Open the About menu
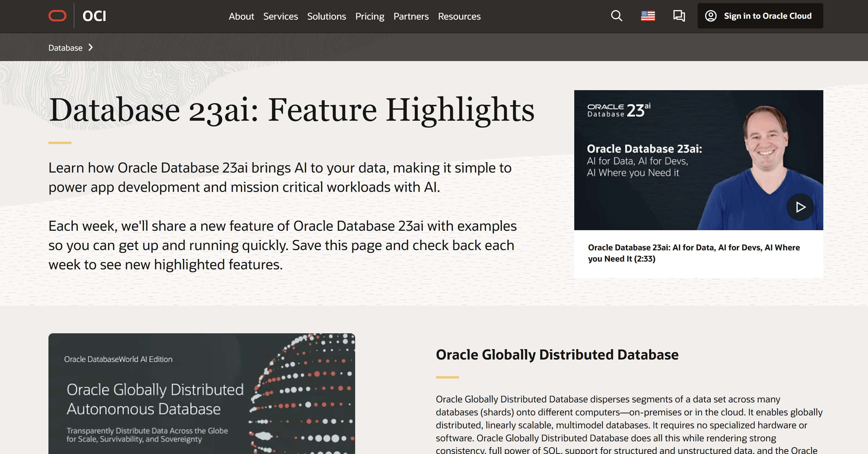868x454 pixels. click(x=241, y=16)
